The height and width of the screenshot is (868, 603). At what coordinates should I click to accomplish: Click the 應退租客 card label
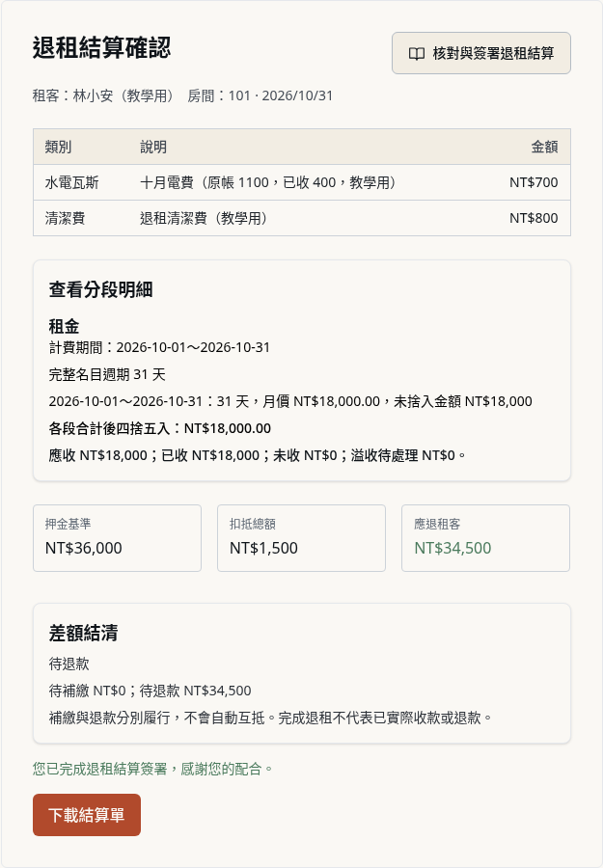click(437, 524)
